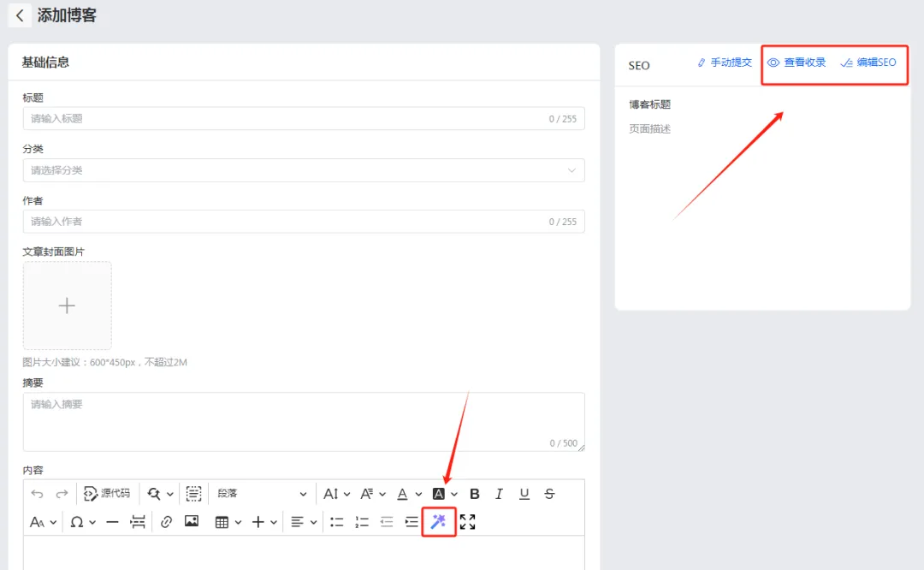Open the 分类 category selection dropdown
The image size is (924, 570).
pos(304,170)
